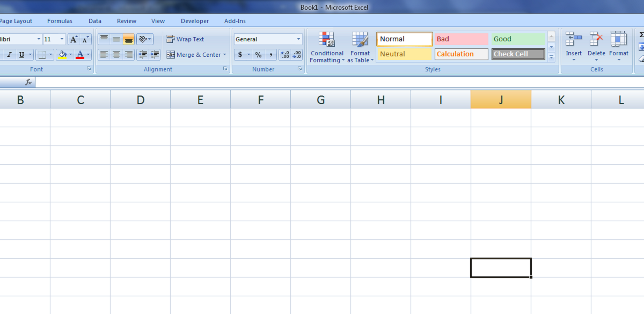The image size is (644, 314).
Task: Open font color dropdown arrow
Action: coord(89,55)
